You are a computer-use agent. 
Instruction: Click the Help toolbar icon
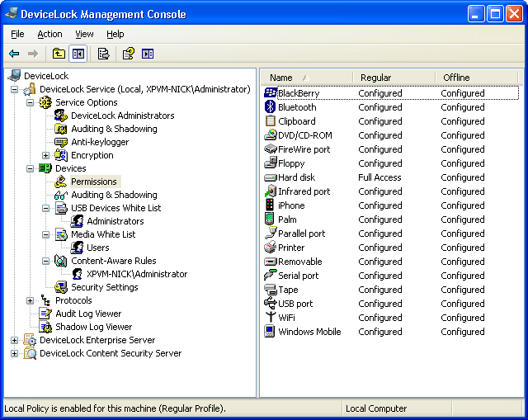(128, 54)
